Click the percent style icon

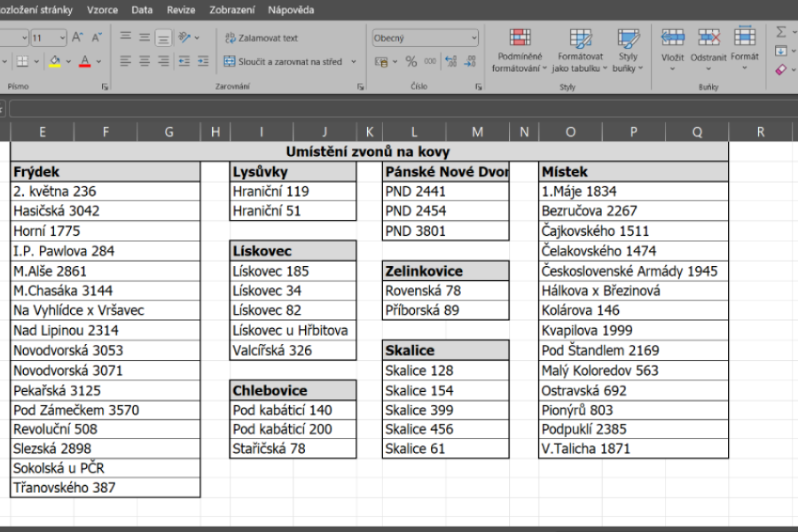point(411,62)
